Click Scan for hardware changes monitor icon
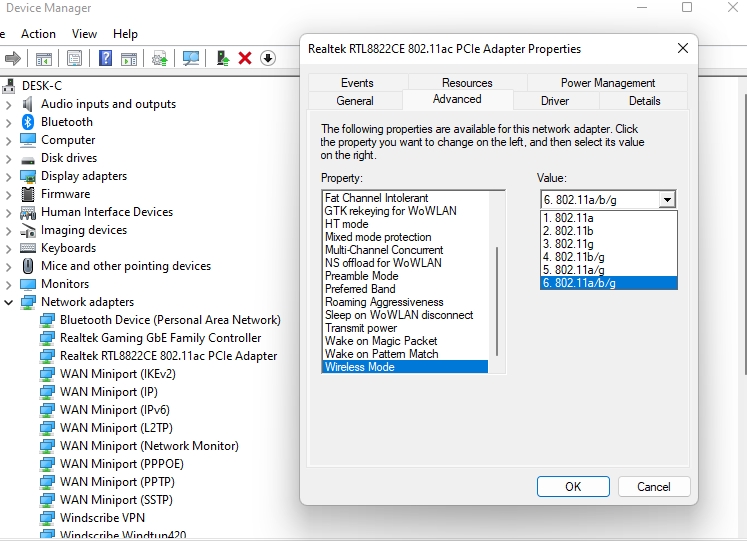The height and width of the screenshot is (541, 747). [191, 59]
